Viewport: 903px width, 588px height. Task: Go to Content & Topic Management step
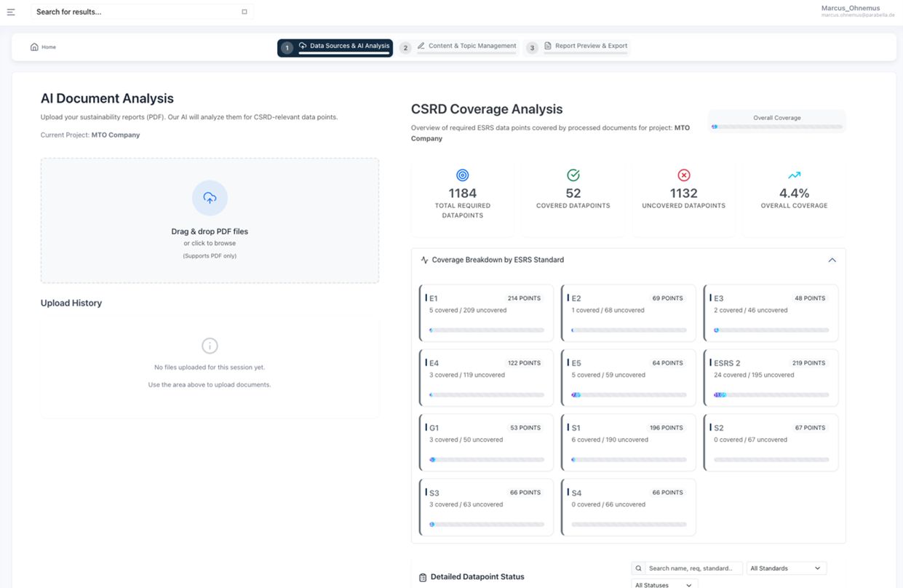[x=466, y=47]
